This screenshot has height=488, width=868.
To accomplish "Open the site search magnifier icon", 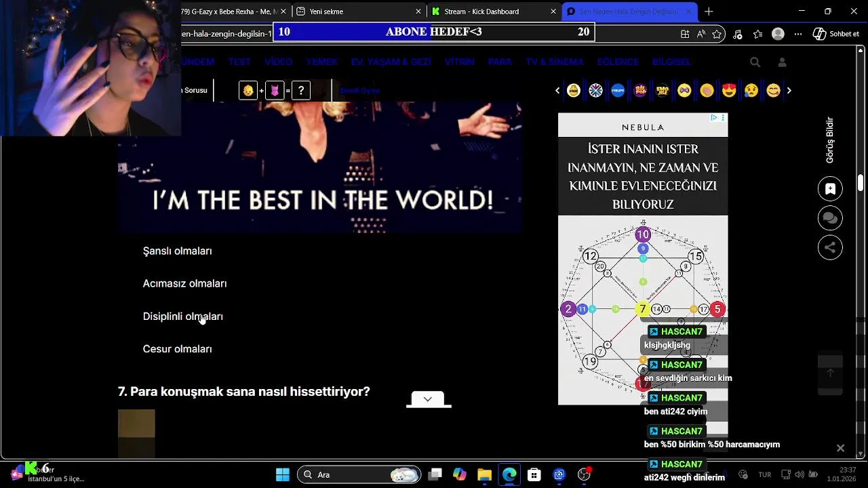I will [755, 62].
